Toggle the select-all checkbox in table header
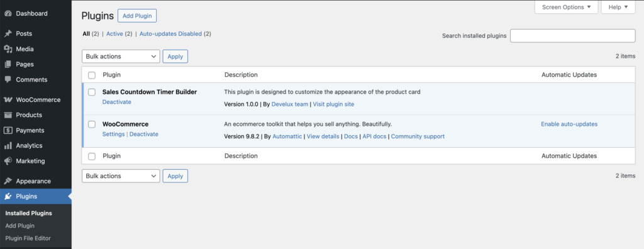 92,75
